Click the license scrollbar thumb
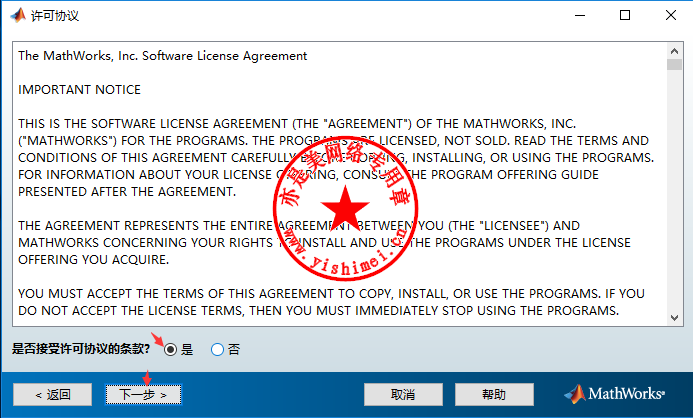The height and width of the screenshot is (418, 693). [x=674, y=65]
